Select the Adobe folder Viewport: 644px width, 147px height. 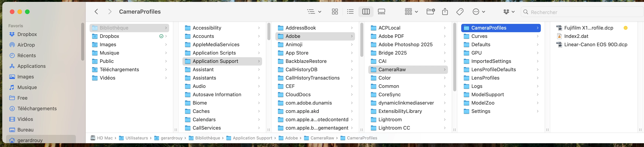coord(315,36)
